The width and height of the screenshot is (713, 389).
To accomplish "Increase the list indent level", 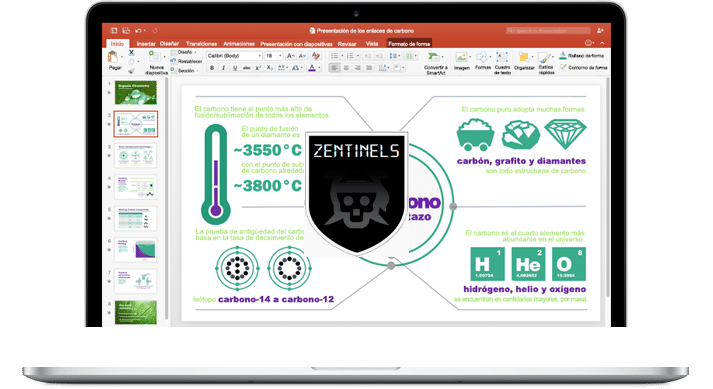I will pos(379,56).
